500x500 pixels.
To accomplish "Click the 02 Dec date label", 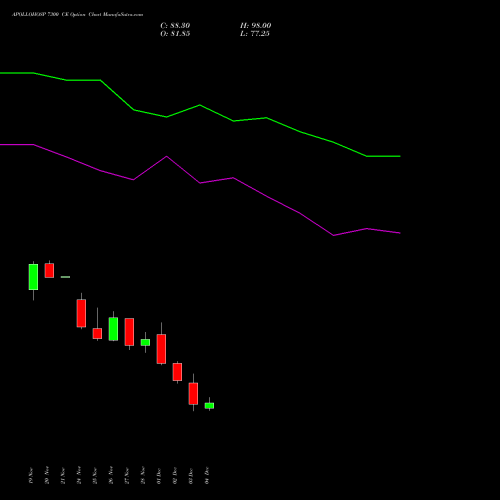I will pyautogui.click(x=175, y=476).
